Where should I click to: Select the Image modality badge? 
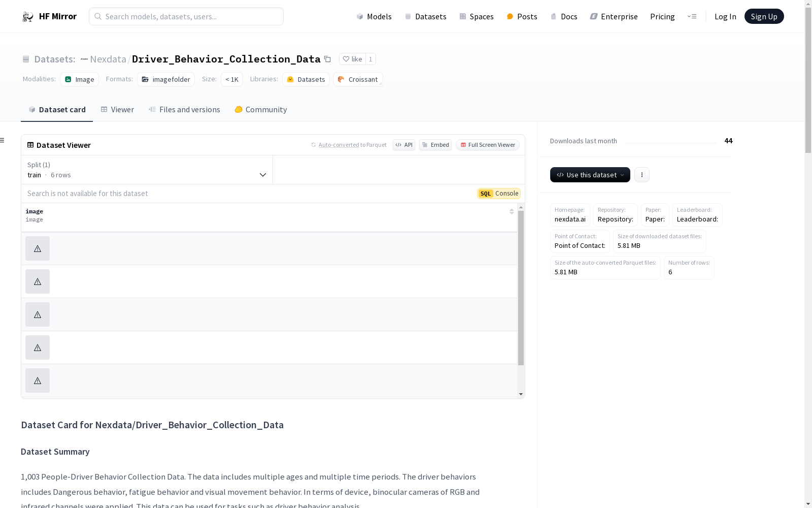click(x=79, y=79)
